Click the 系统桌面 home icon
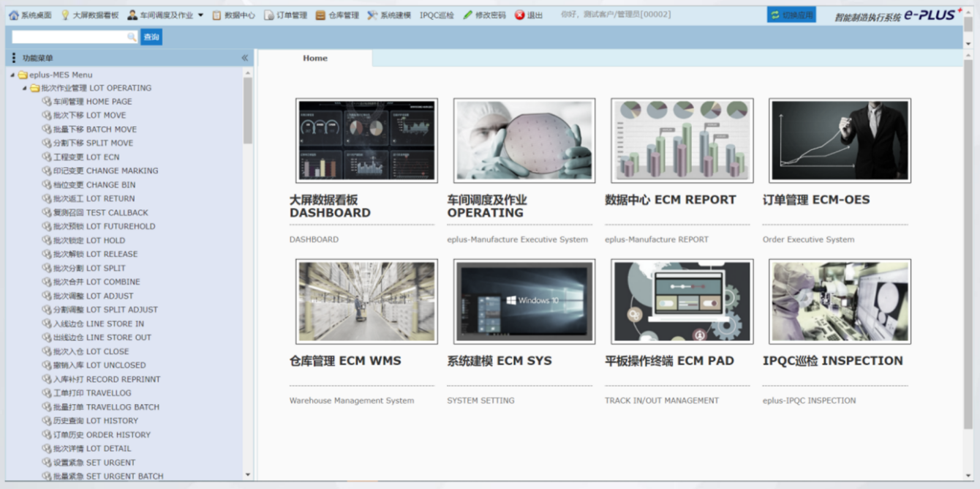Viewport: 980px width, 489px height. (x=13, y=15)
